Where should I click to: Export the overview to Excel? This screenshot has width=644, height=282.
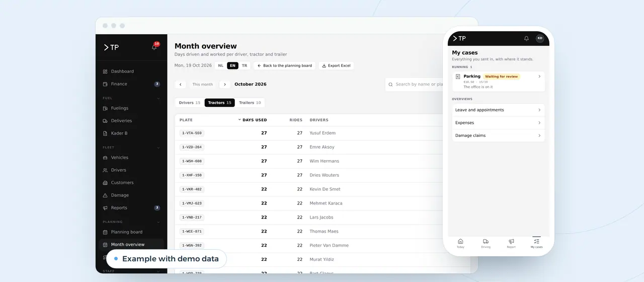pyautogui.click(x=336, y=65)
